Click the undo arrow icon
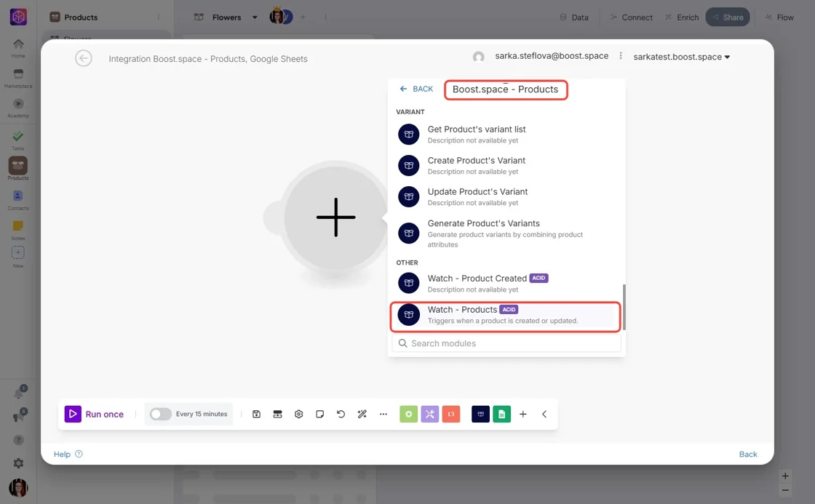Image resolution: width=815 pixels, height=504 pixels. pyautogui.click(x=341, y=414)
